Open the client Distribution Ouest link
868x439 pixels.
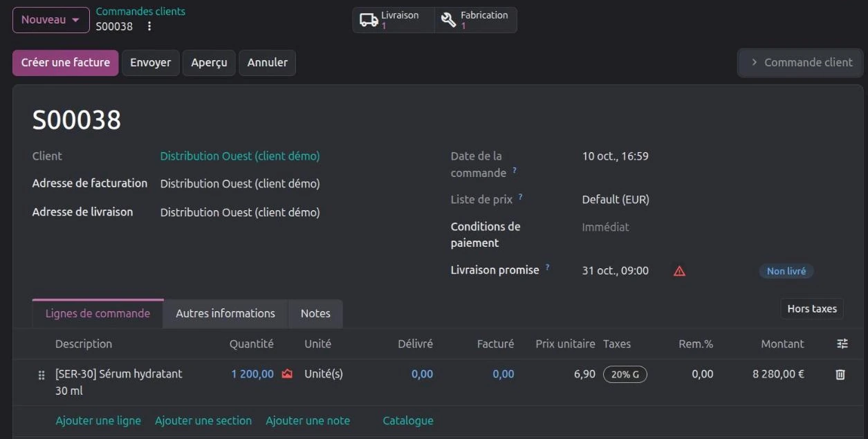tap(240, 156)
